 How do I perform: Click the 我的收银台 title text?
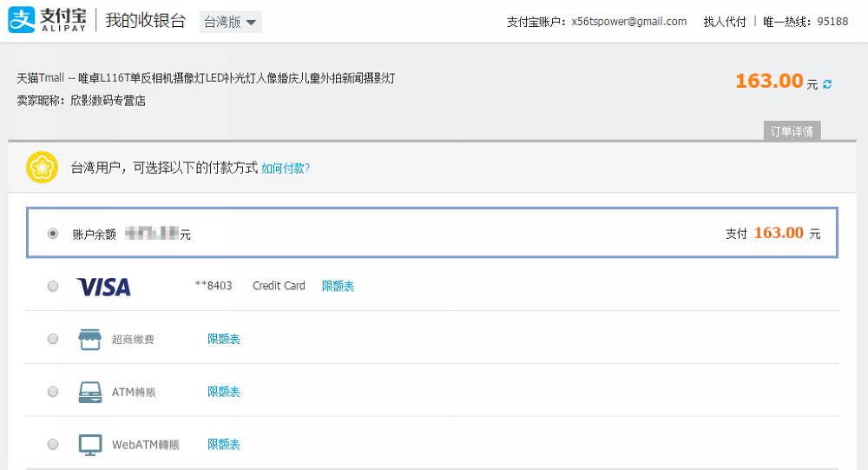point(145,21)
